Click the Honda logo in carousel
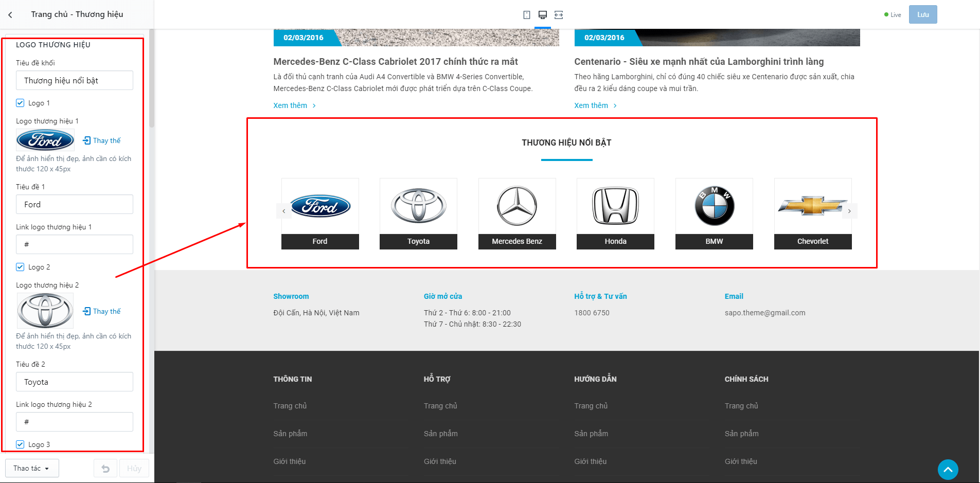980x483 pixels. pos(616,206)
